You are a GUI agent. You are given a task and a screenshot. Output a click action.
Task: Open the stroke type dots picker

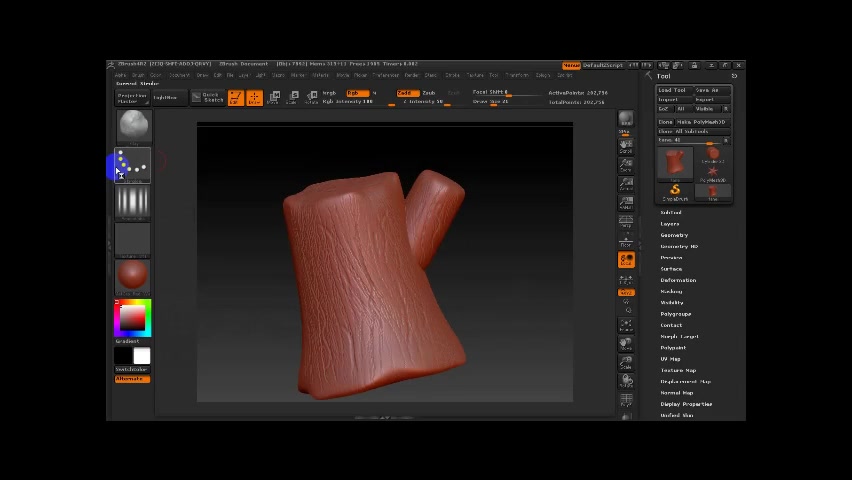tap(133, 166)
